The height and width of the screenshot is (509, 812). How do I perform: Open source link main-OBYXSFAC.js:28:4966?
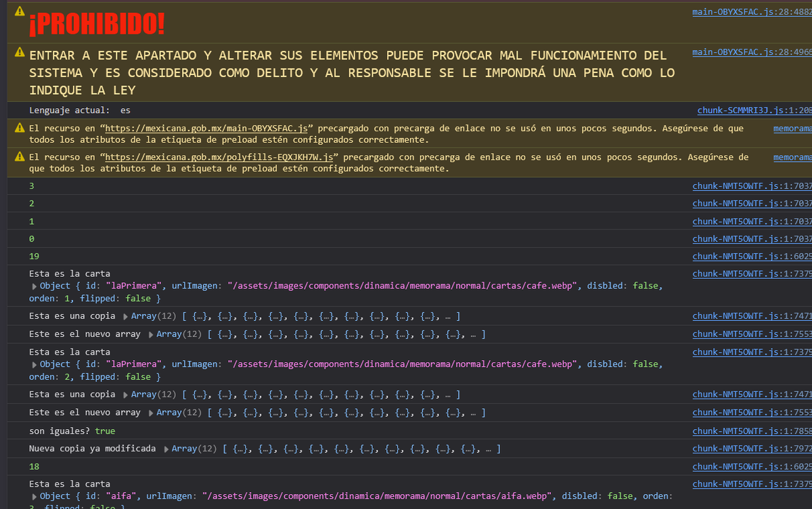752,52
